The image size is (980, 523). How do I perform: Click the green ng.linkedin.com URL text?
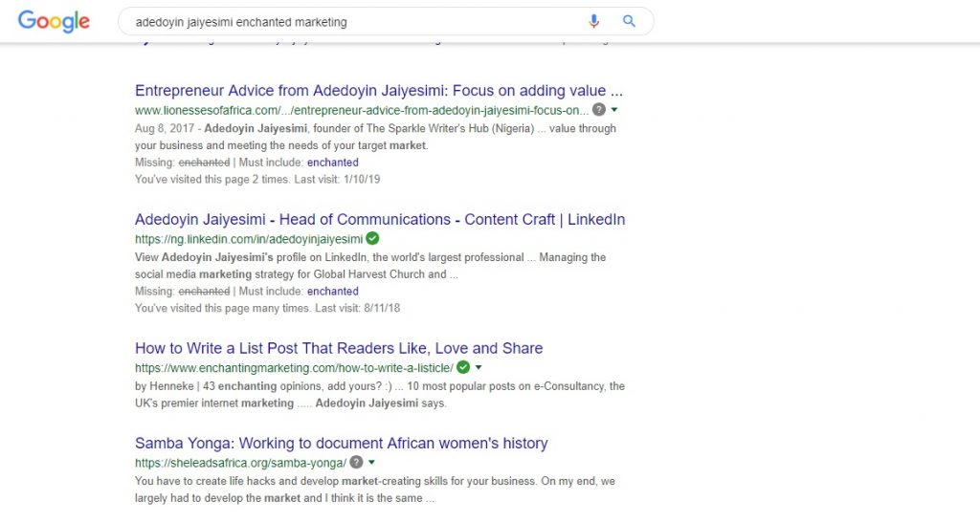click(248, 239)
